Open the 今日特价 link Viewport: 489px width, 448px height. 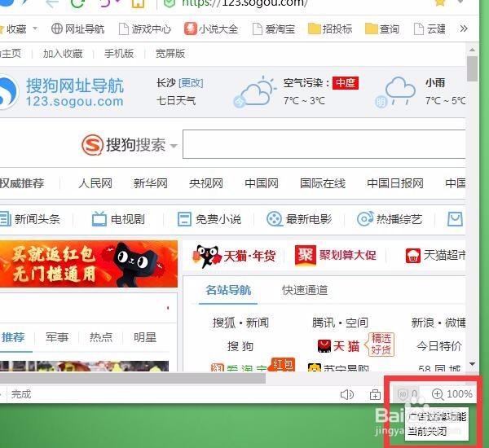[439, 346]
